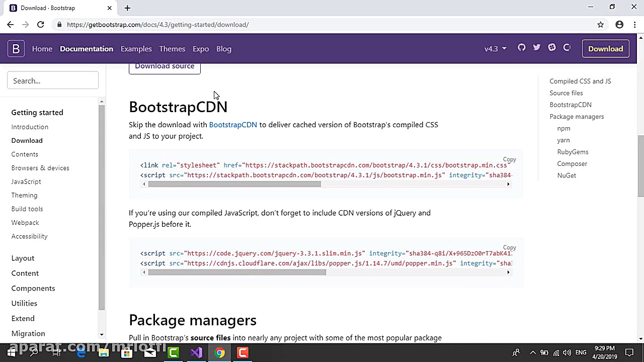This screenshot has height=362, width=644.
Task: Open Task View on the taskbar
Action: pos(56,352)
